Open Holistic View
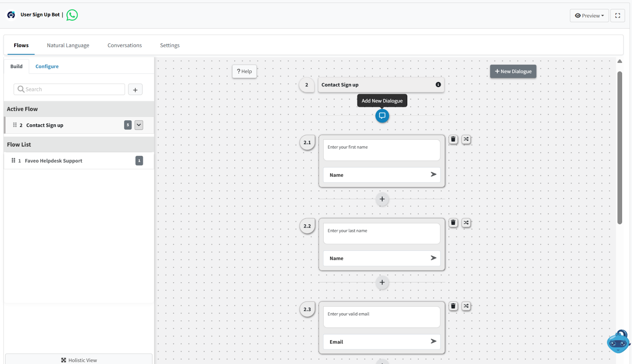The height and width of the screenshot is (364, 632). click(x=79, y=360)
